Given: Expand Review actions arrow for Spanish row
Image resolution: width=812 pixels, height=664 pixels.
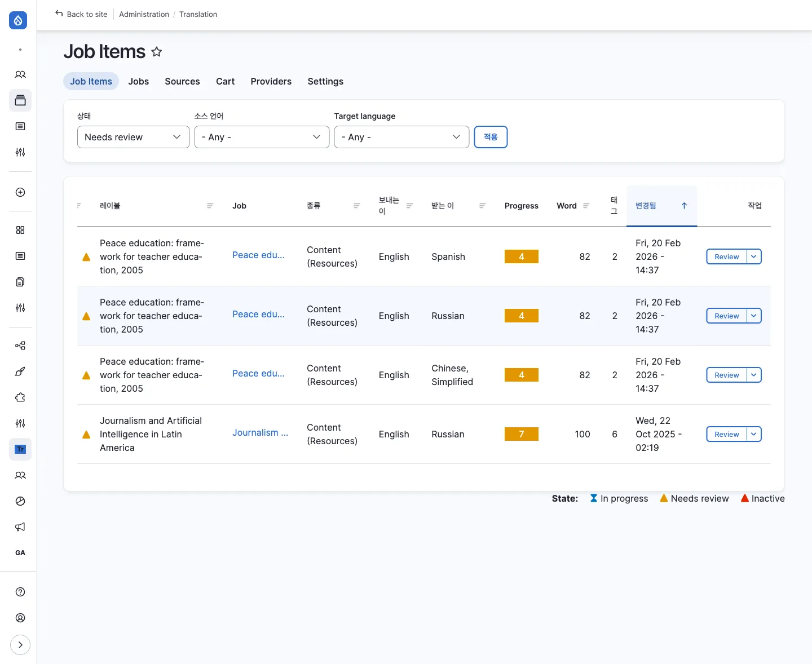Looking at the screenshot, I should tap(754, 256).
